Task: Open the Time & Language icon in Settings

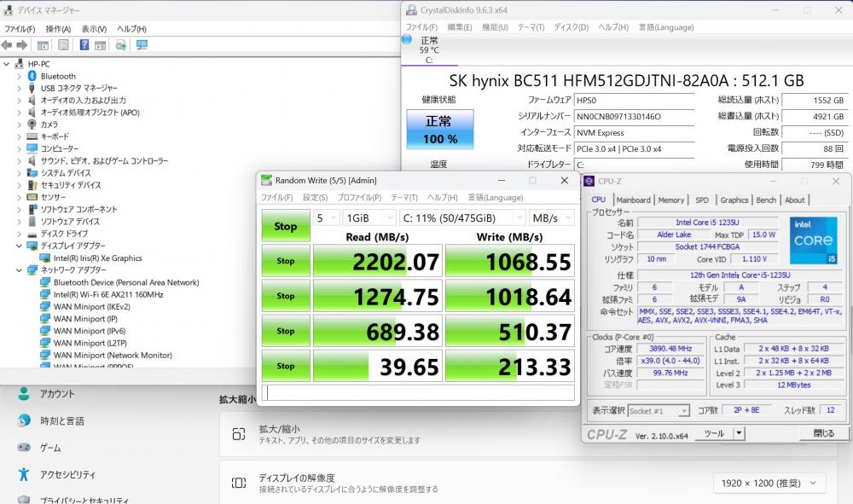Action: (x=23, y=420)
